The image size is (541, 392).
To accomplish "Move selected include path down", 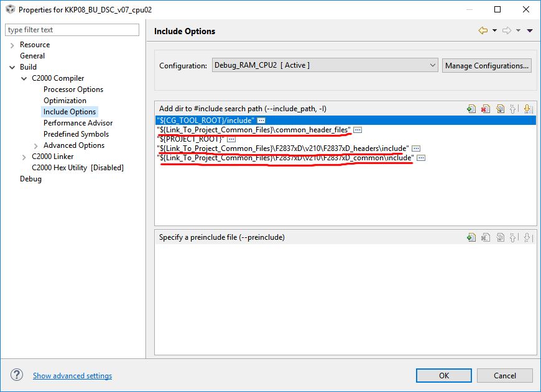I will [x=527, y=109].
